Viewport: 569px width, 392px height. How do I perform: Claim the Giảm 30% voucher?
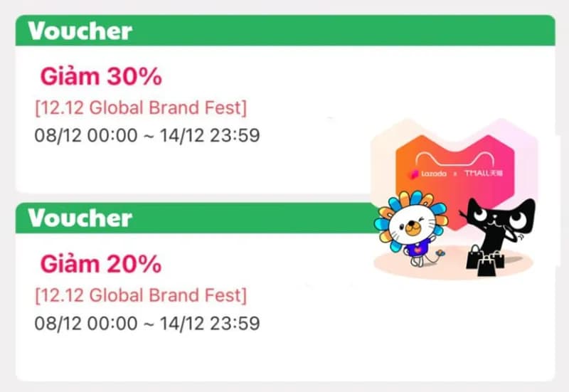coord(100,75)
